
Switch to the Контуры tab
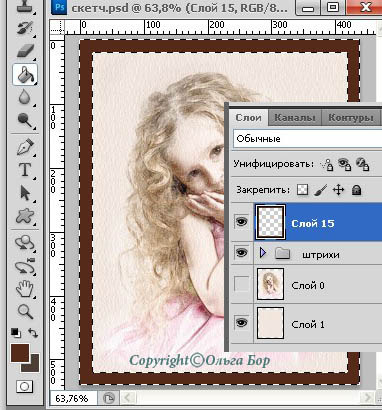pyautogui.click(x=351, y=118)
